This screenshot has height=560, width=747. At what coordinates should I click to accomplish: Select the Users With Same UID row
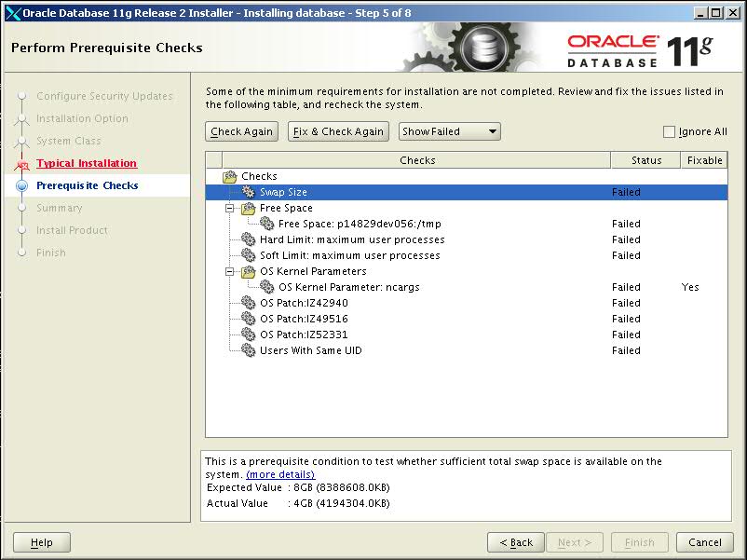click(x=467, y=350)
